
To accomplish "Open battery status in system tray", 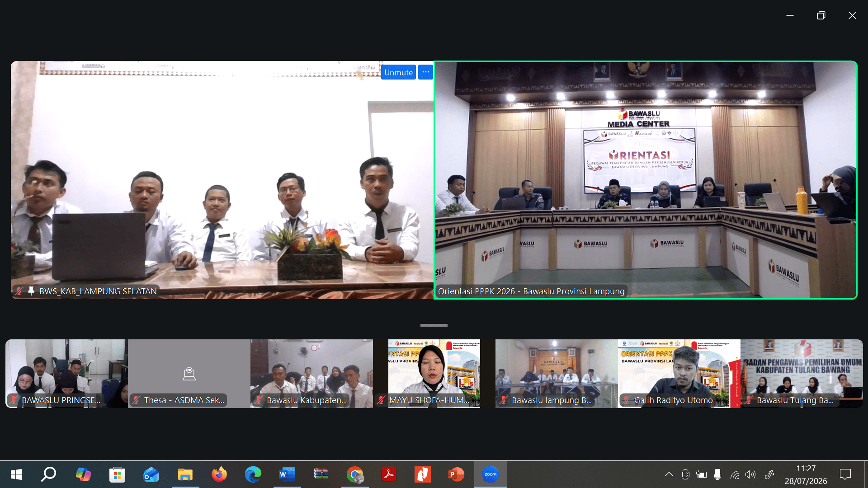I will point(702,474).
